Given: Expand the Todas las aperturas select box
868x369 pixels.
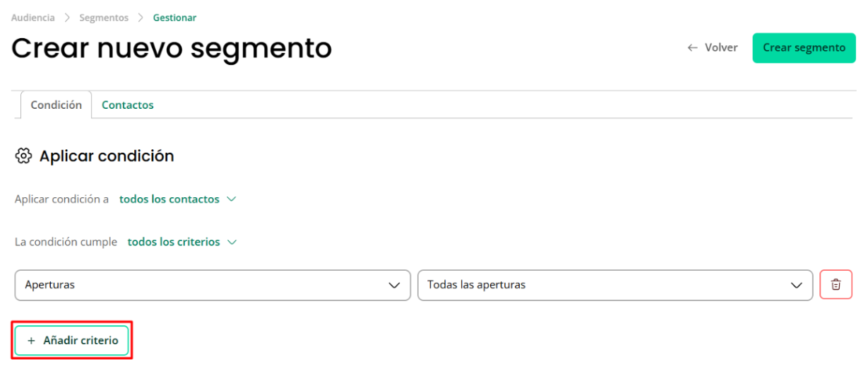Looking at the screenshot, I should click(615, 285).
